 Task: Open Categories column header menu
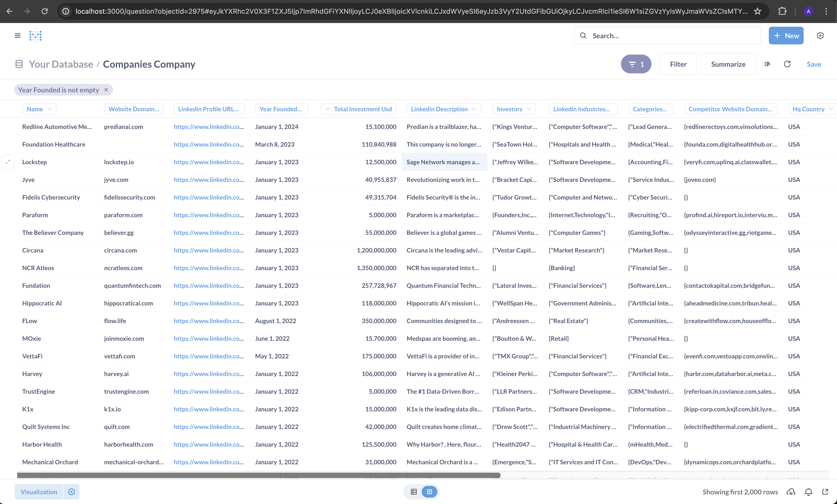click(651, 109)
